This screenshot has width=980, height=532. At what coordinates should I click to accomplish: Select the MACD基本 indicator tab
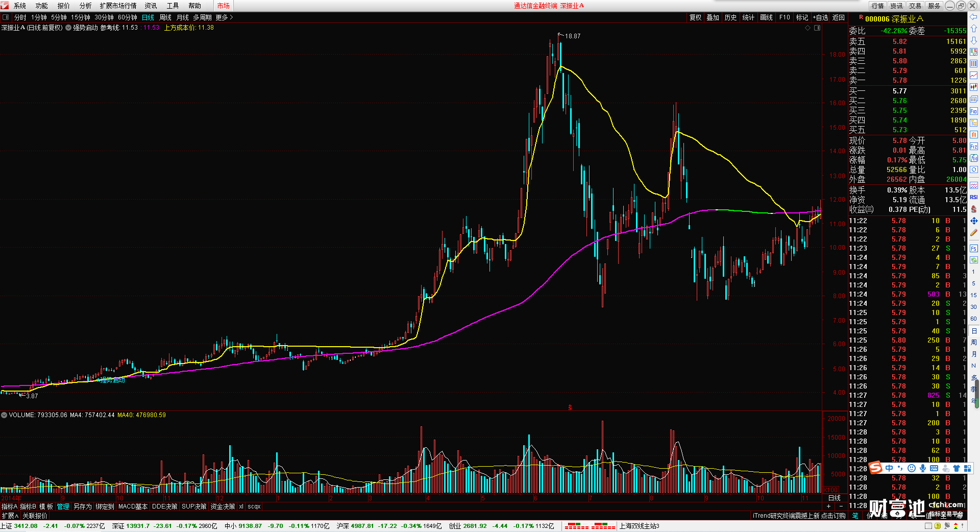[133, 506]
